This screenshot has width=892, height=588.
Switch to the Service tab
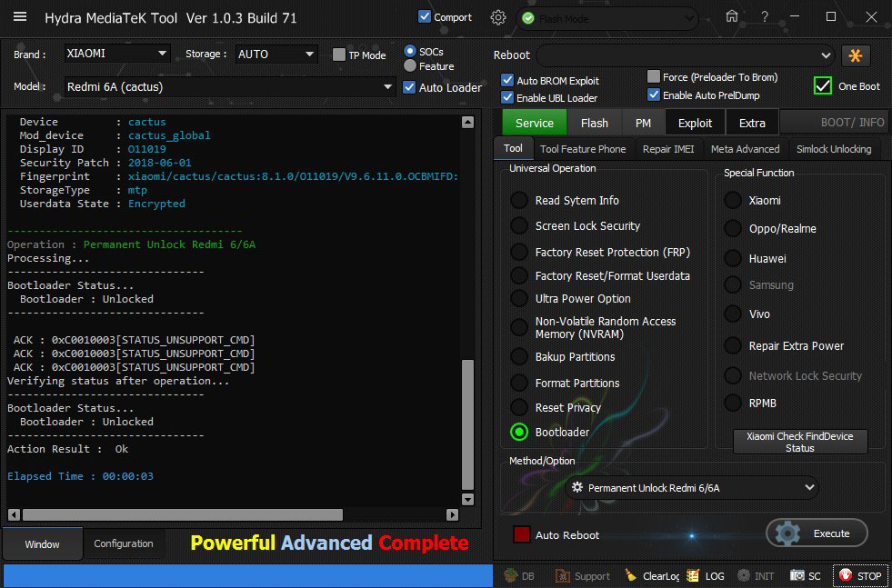pyautogui.click(x=534, y=123)
